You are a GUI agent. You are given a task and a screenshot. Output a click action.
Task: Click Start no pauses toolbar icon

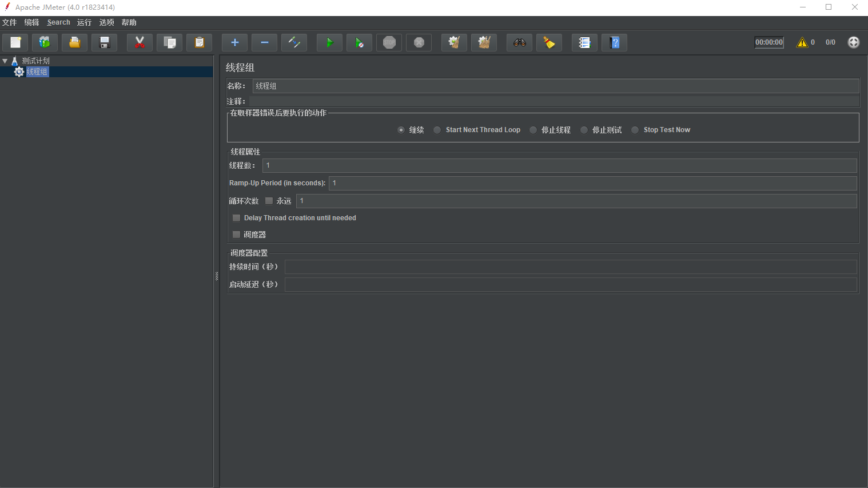[x=359, y=42]
